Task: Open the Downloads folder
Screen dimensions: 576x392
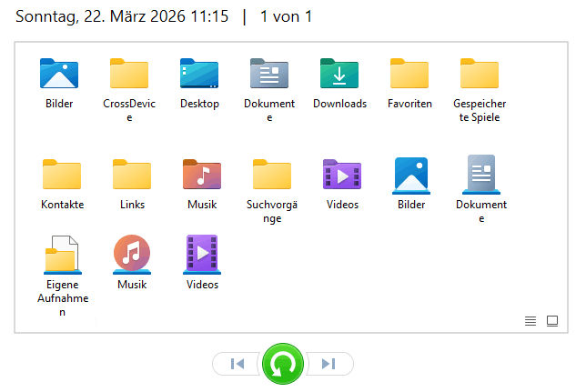Action: (339, 74)
